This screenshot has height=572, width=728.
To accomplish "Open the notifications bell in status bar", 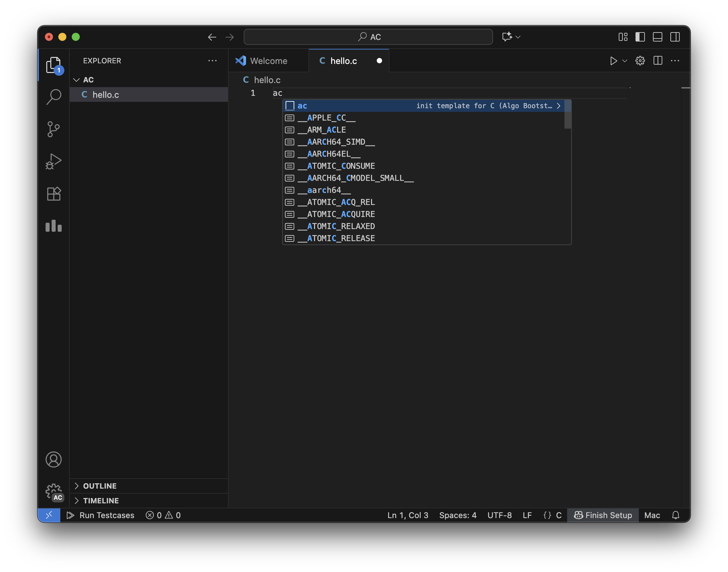I will pos(675,515).
